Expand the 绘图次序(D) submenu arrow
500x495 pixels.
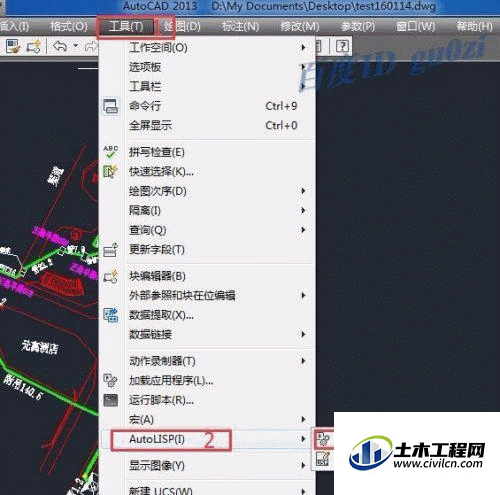pyautogui.click(x=303, y=191)
